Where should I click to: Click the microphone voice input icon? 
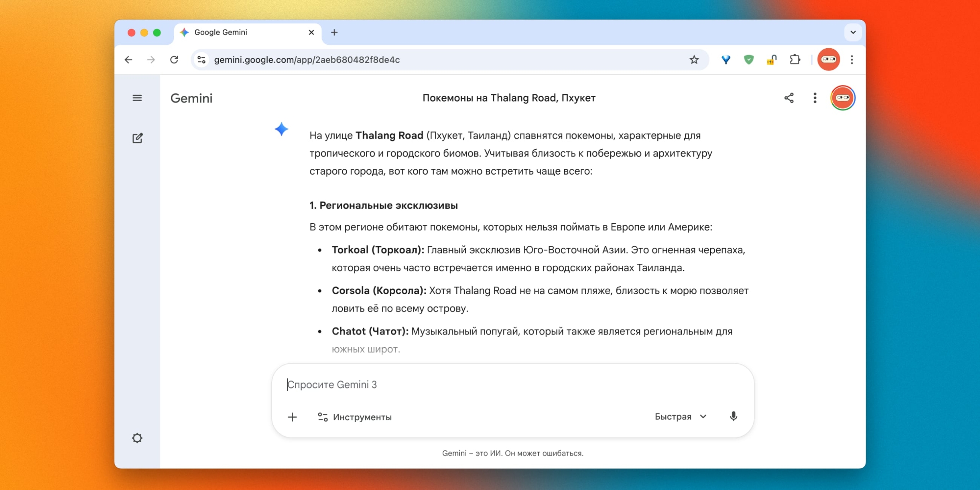733,416
